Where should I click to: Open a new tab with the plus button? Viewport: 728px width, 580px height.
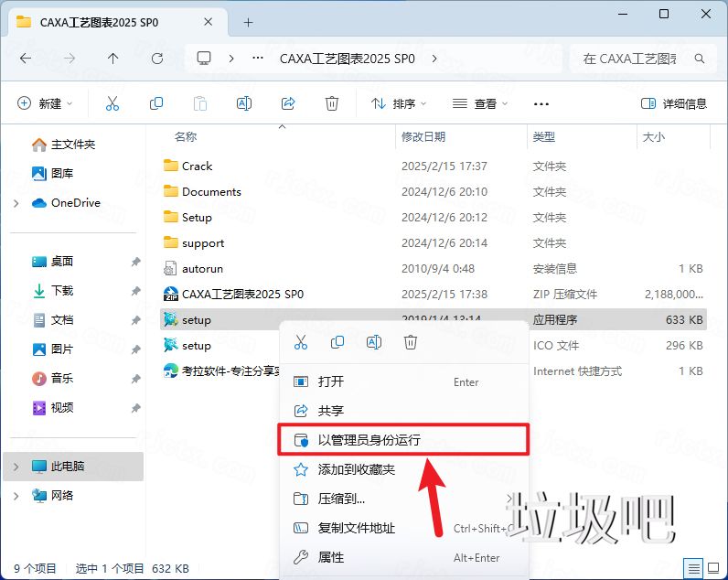coord(249,22)
